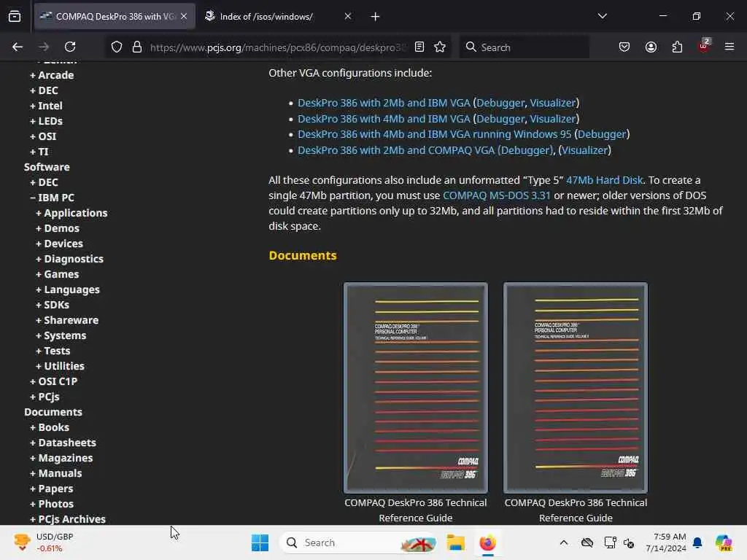Viewport: 747px width, 560px height.
Task: Save page to Pocket icon
Action: click(x=624, y=47)
